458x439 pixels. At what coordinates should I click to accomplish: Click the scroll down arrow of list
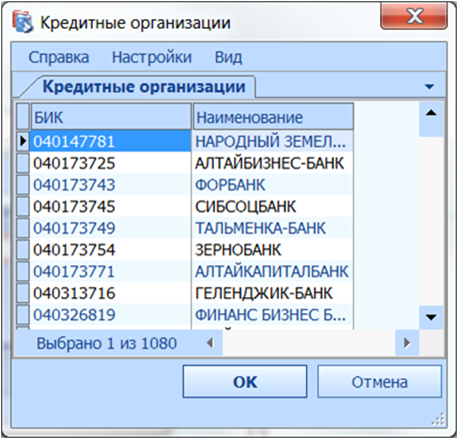click(431, 317)
